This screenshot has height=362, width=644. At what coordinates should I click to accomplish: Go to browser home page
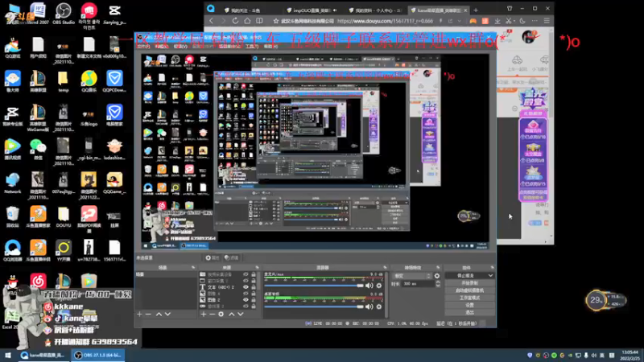[247, 21]
